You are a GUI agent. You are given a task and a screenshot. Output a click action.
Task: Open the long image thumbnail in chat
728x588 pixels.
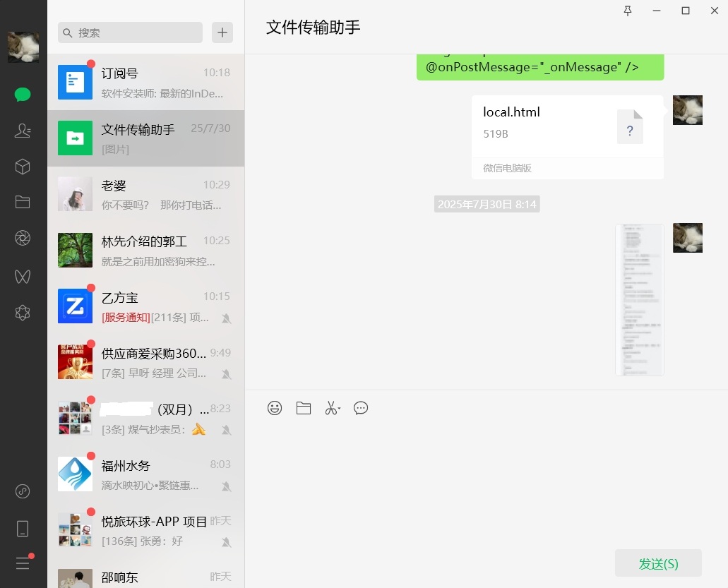pyautogui.click(x=639, y=300)
